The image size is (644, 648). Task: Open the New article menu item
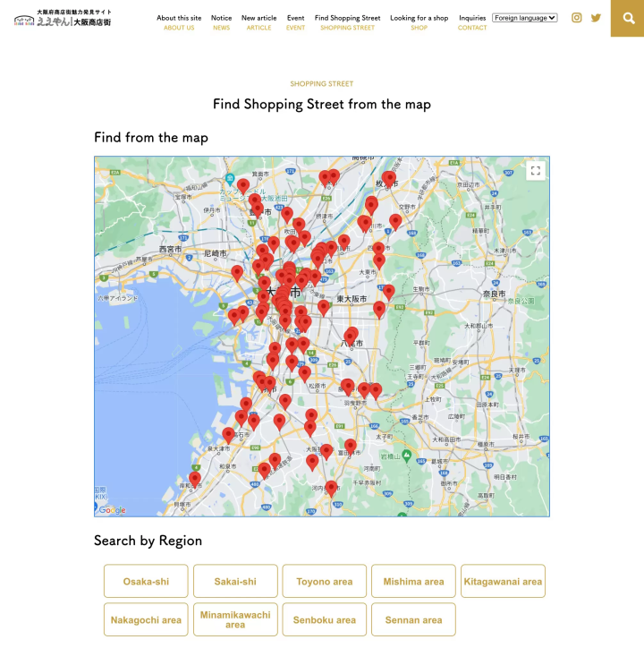[258, 21]
